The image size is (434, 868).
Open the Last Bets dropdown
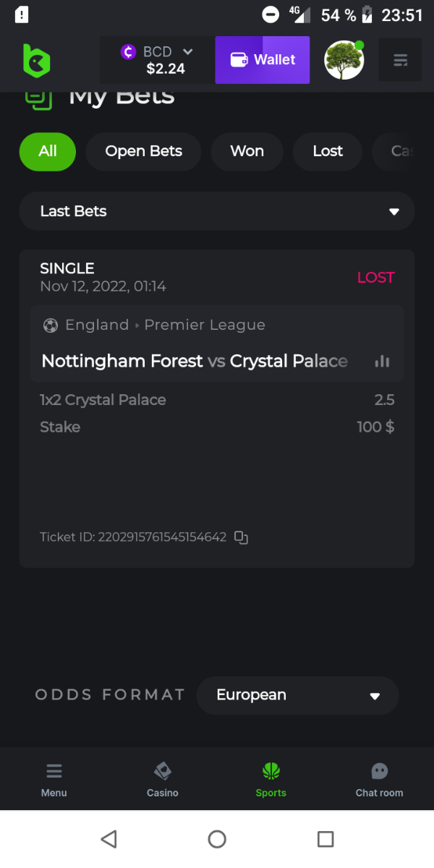point(217,211)
